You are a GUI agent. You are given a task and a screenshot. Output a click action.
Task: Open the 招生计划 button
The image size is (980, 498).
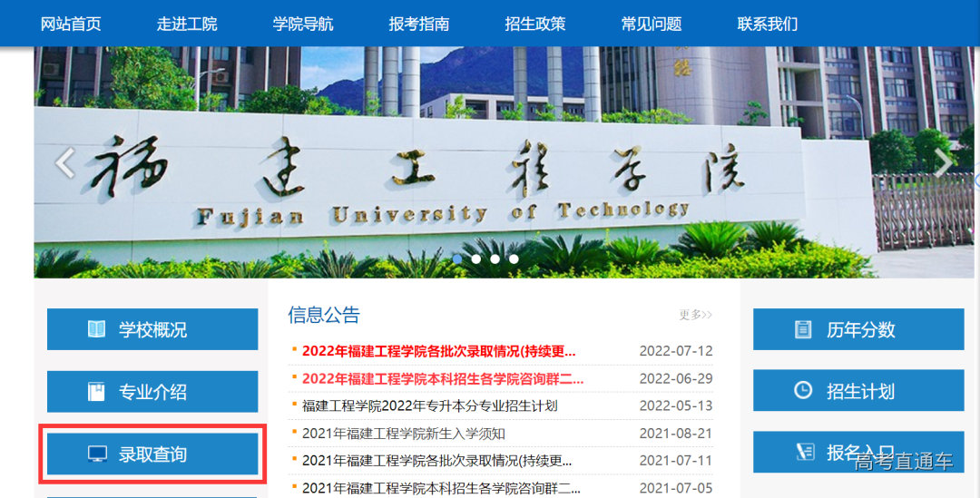858,390
